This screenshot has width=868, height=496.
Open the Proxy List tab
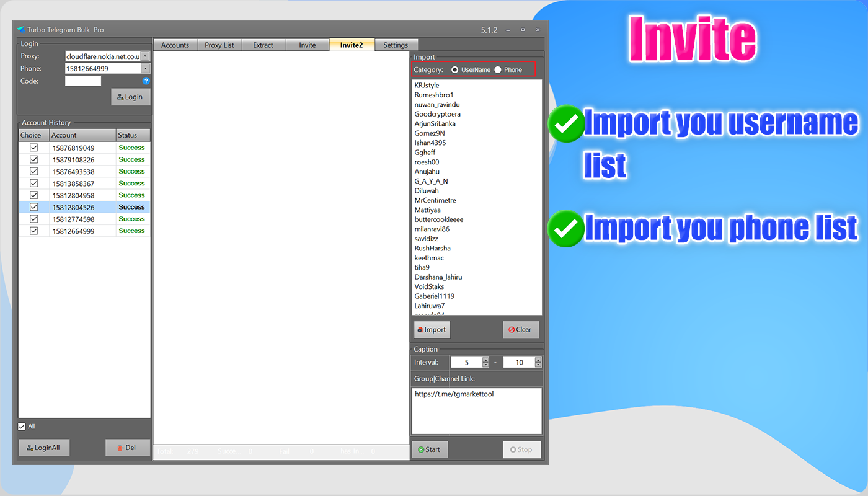point(220,45)
